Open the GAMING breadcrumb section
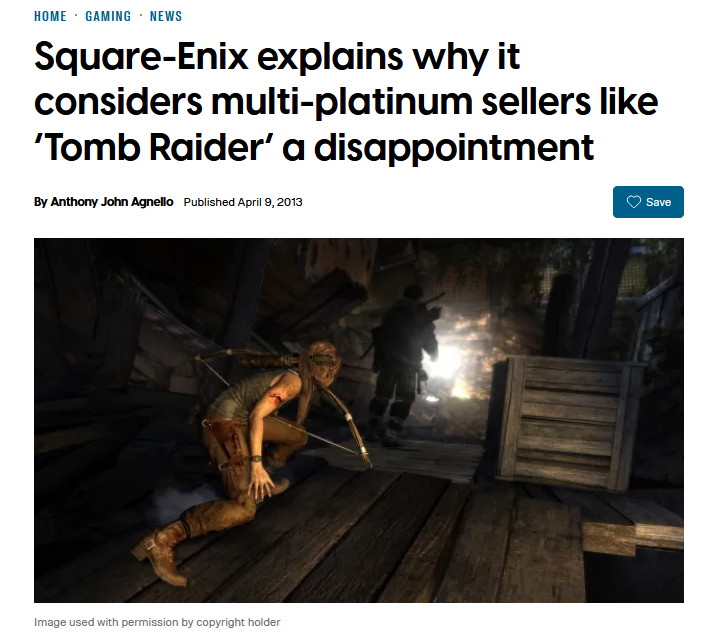Image resolution: width=711 pixels, height=633 pixels. coord(108,16)
